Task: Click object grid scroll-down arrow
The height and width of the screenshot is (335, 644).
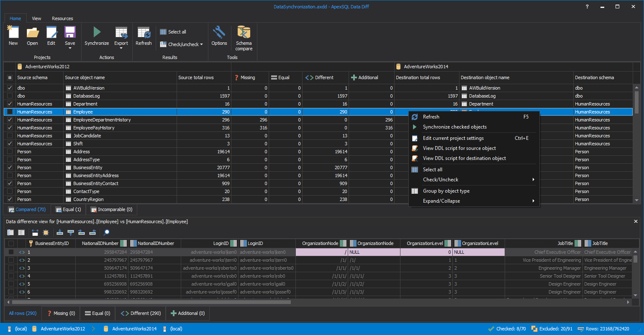Action: coord(637,200)
